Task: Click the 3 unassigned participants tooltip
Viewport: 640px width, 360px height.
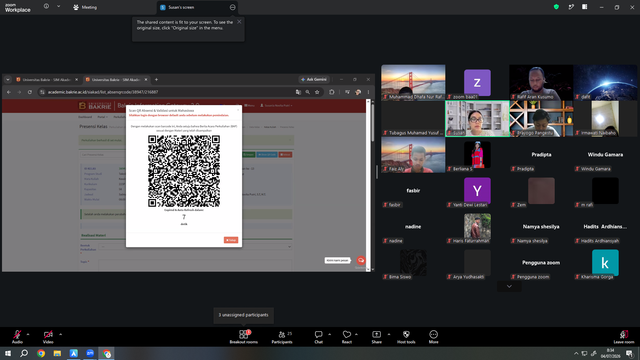Action: (244, 315)
